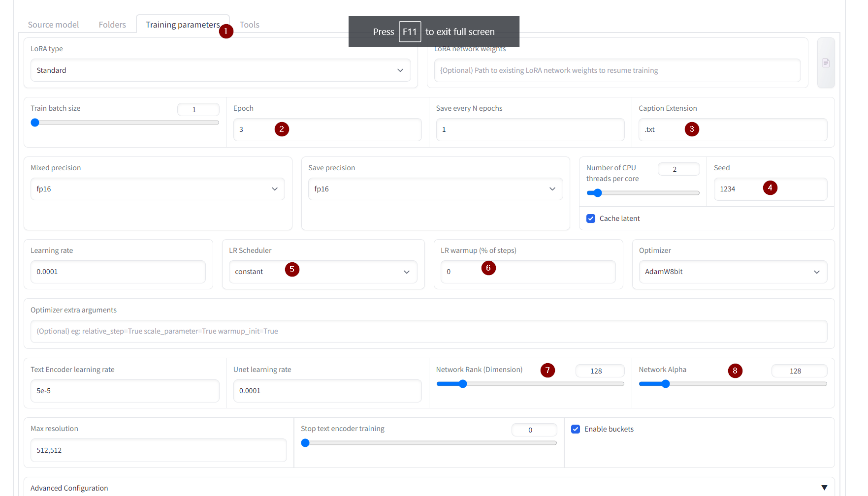The height and width of the screenshot is (496, 868).
Task: Open the LR Scheduler dropdown
Action: coord(323,272)
